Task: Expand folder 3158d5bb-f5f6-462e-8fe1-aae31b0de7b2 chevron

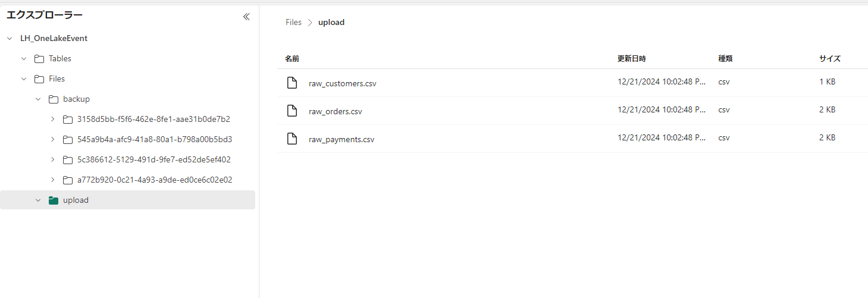Action: (52, 120)
